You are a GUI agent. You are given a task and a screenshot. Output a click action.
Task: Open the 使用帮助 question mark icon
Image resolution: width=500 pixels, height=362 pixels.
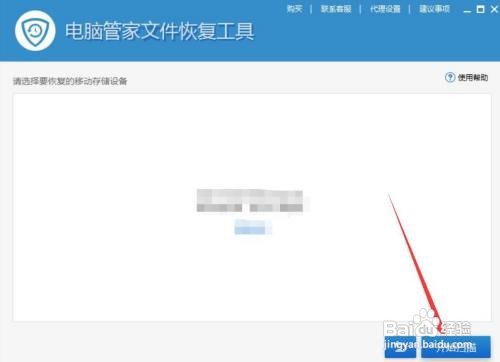click(x=450, y=77)
